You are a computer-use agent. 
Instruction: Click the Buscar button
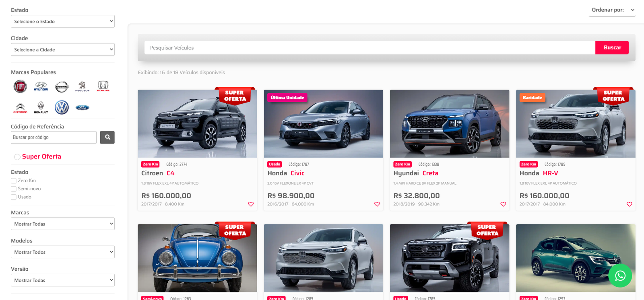(x=612, y=47)
